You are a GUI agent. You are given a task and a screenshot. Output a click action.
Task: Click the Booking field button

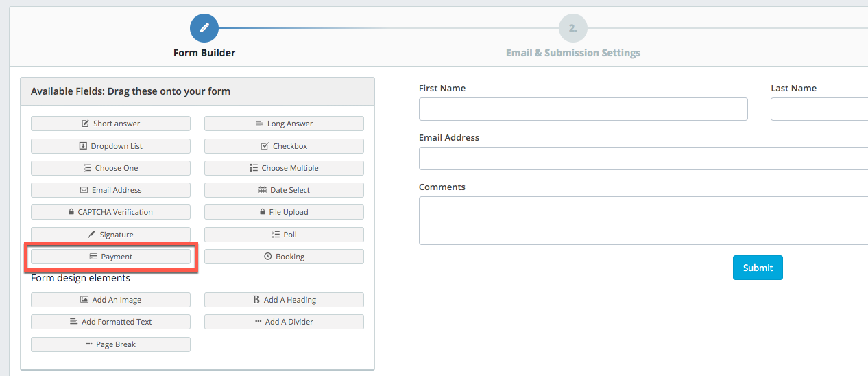pyautogui.click(x=284, y=257)
